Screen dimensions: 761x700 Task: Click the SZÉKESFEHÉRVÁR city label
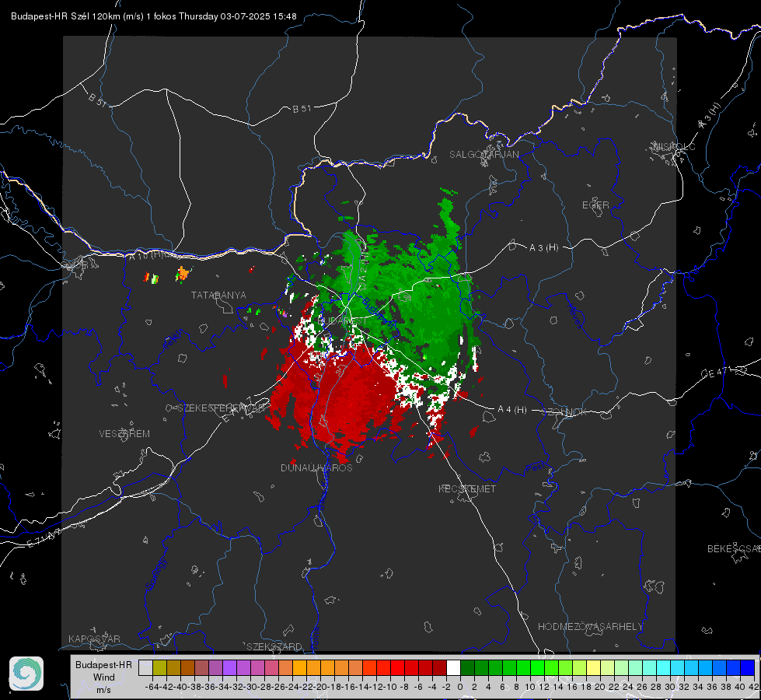click(223, 408)
